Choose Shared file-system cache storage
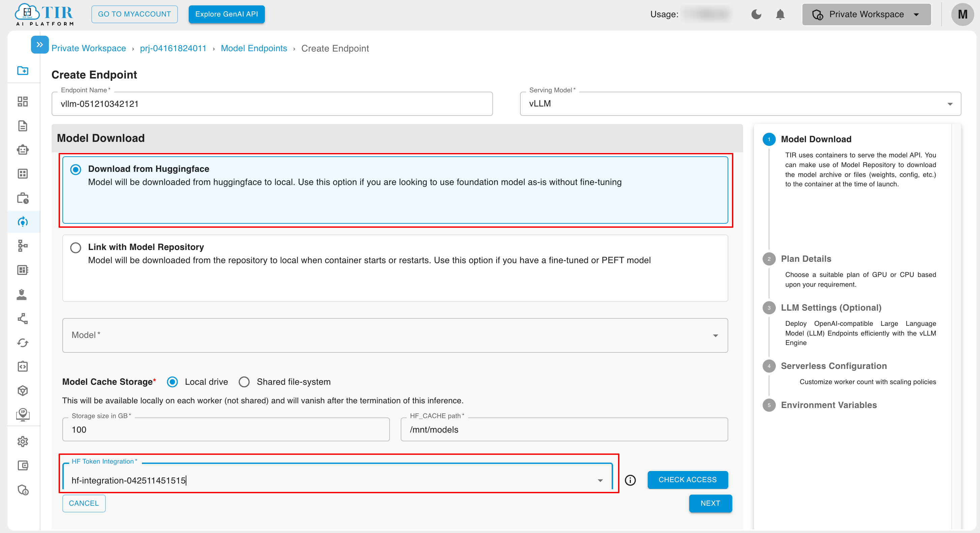The image size is (980, 533). (244, 382)
